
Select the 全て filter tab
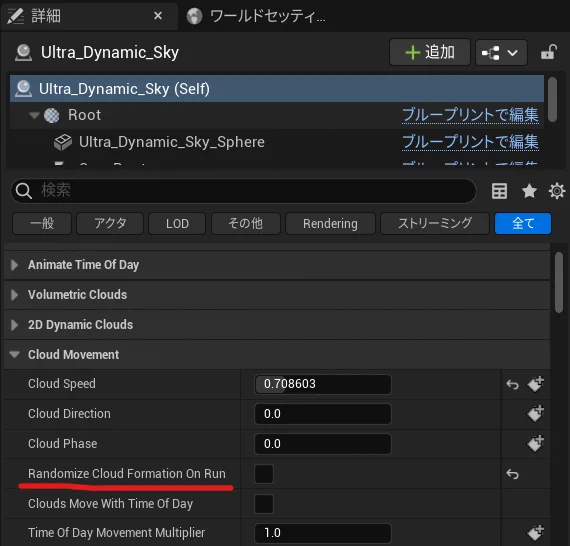coord(523,224)
